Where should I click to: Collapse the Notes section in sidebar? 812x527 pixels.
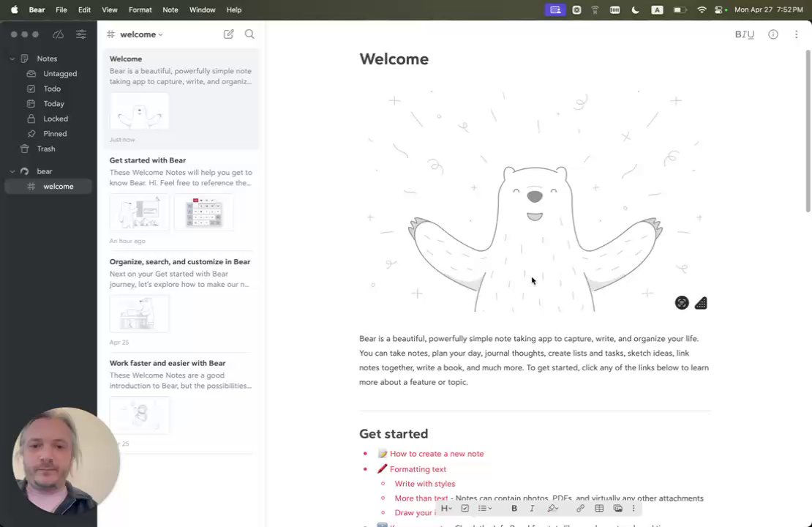coord(12,59)
